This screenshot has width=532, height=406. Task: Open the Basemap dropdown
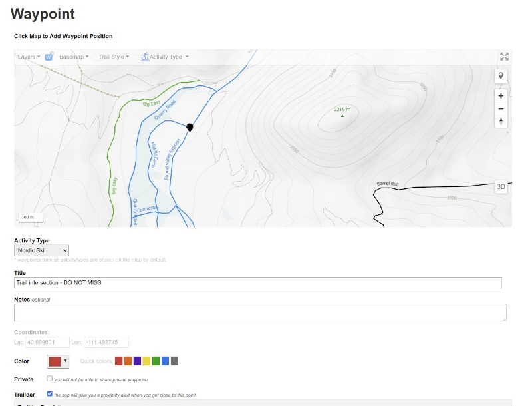[74, 57]
